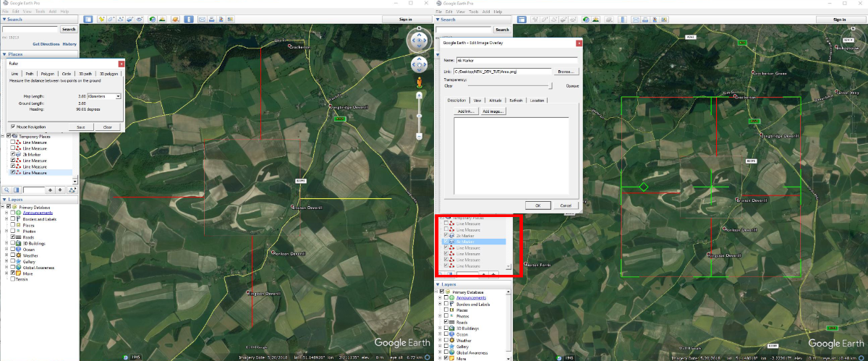
Task: Click the Email toolbar icon
Action: click(203, 19)
